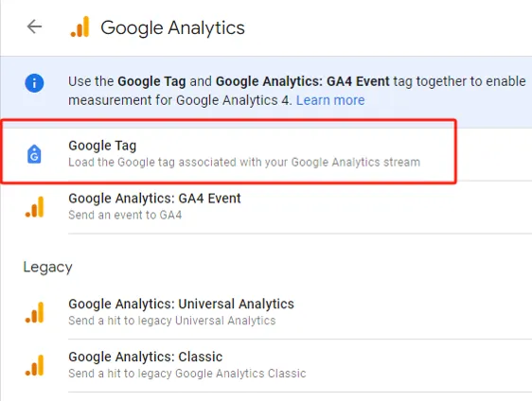Click the Analytics Classic bar chart icon
The height and width of the screenshot is (401, 532).
pyautogui.click(x=35, y=365)
